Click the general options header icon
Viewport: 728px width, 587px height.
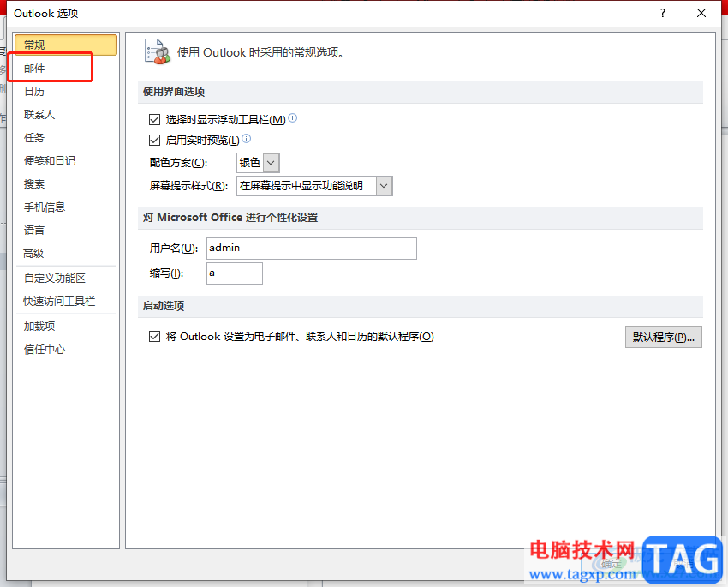[x=158, y=51]
